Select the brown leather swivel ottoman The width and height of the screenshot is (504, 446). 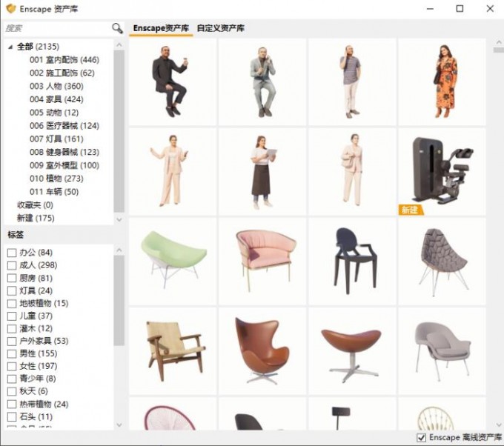click(352, 351)
